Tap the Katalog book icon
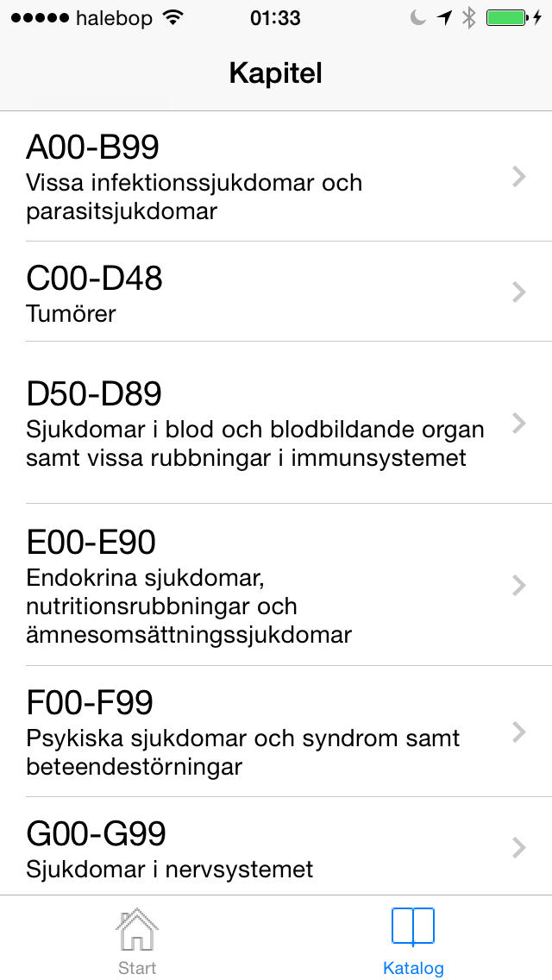Viewport: 552px width, 980px height. (x=412, y=927)
